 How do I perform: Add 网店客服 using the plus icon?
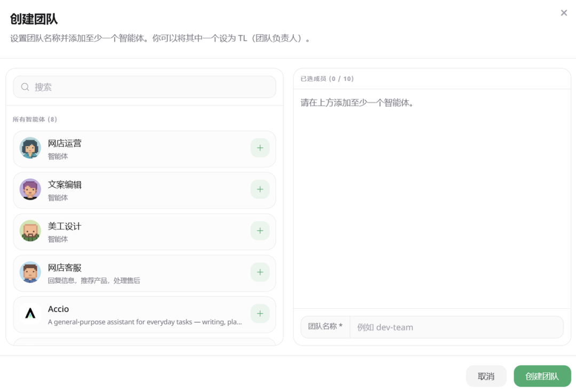(260, 273)
